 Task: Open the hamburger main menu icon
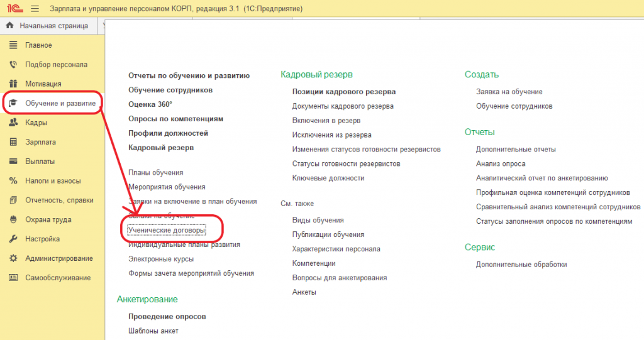[35, 9]
